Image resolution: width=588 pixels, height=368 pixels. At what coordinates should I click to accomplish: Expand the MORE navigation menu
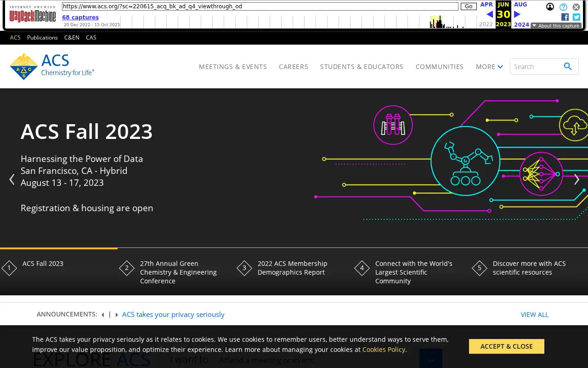tap(489, 67)
